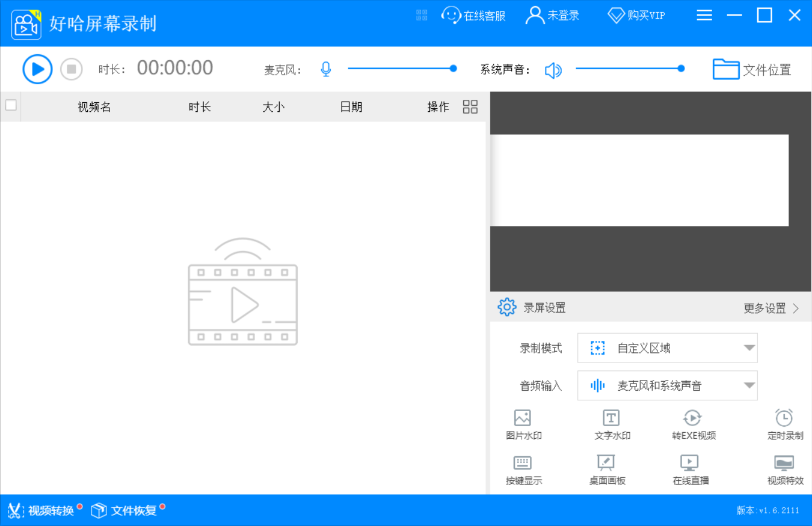Sort by 时长 column header
Viewport: 812px width, 526px height.
(200, 107)
